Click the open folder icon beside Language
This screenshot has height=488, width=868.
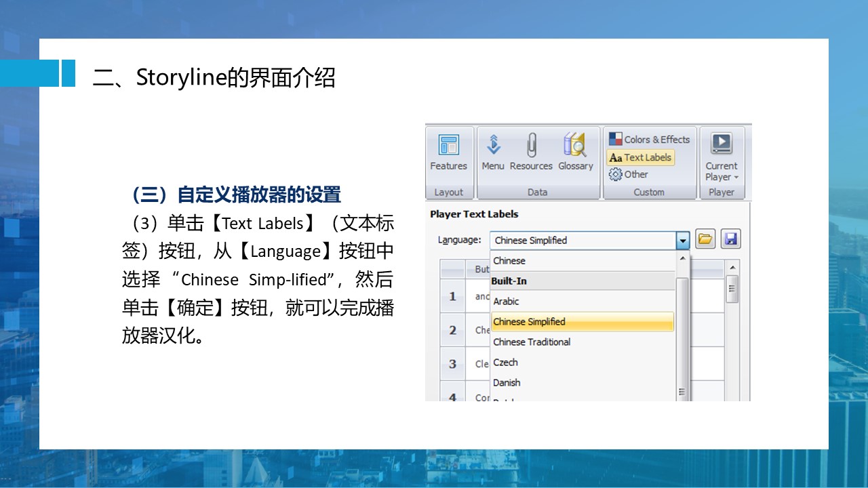pyautogui.click(x=705, y=239)
